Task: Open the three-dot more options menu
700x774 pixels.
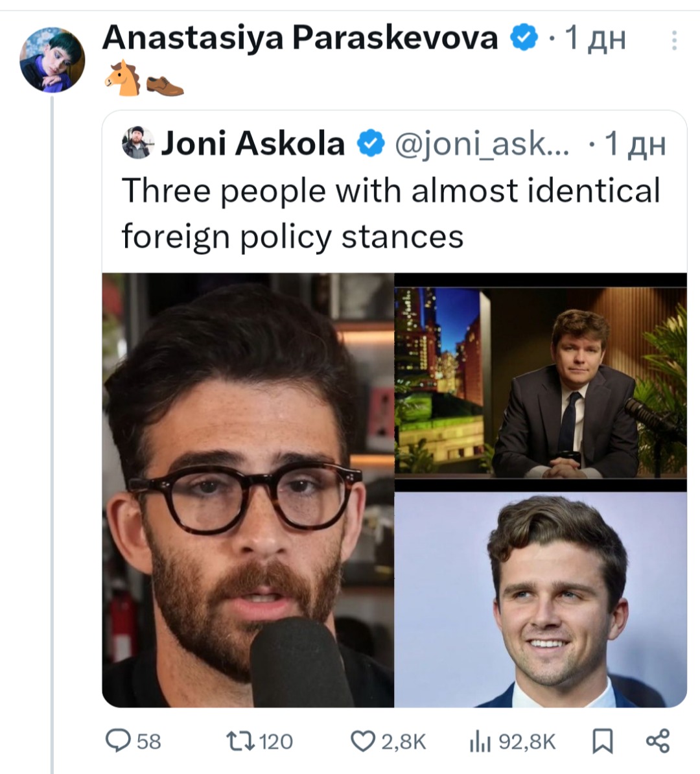Action: (674, 40)
